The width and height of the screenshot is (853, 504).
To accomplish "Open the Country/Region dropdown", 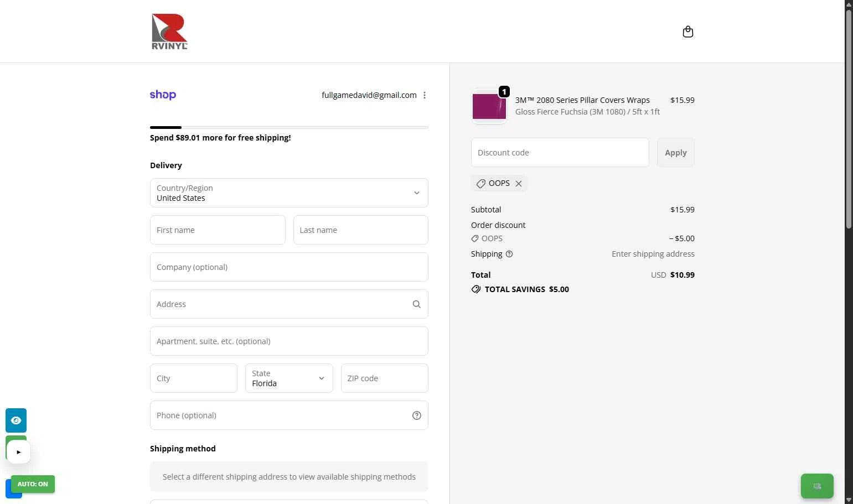I will click(x=289, y=193).
